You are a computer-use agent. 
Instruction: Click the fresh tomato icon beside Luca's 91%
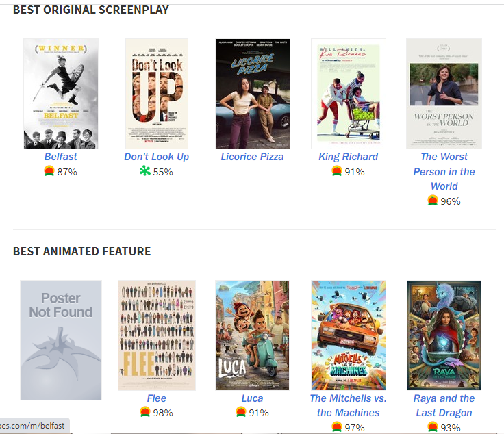click(x=241, y=412)
